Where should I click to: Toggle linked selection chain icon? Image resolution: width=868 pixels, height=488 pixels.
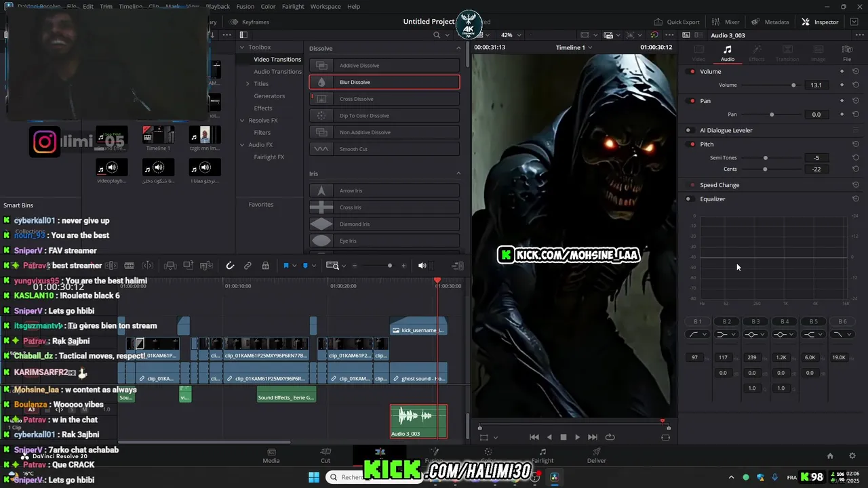(x=248, y=266)
